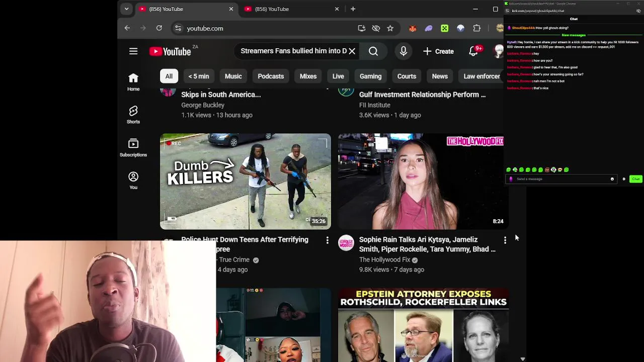The image size is (644, 362).
Task: Select the News filter chip
Action: click(440, 76)
